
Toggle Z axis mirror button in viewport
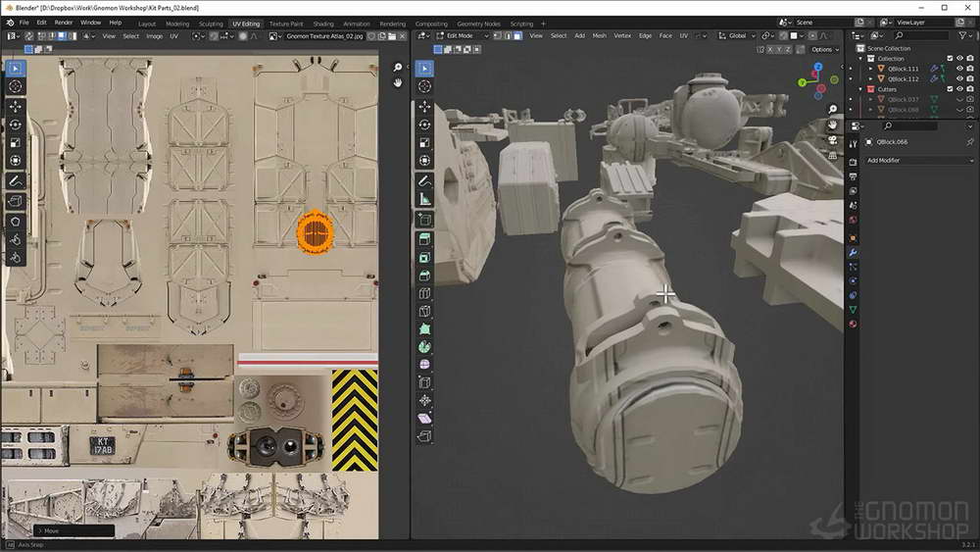[x=788, y=49]
